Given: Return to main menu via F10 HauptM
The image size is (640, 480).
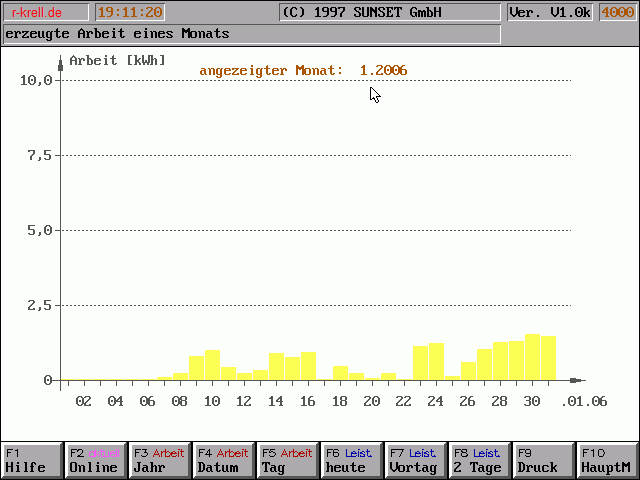Looking at the screenshot, I should point(607,460).
